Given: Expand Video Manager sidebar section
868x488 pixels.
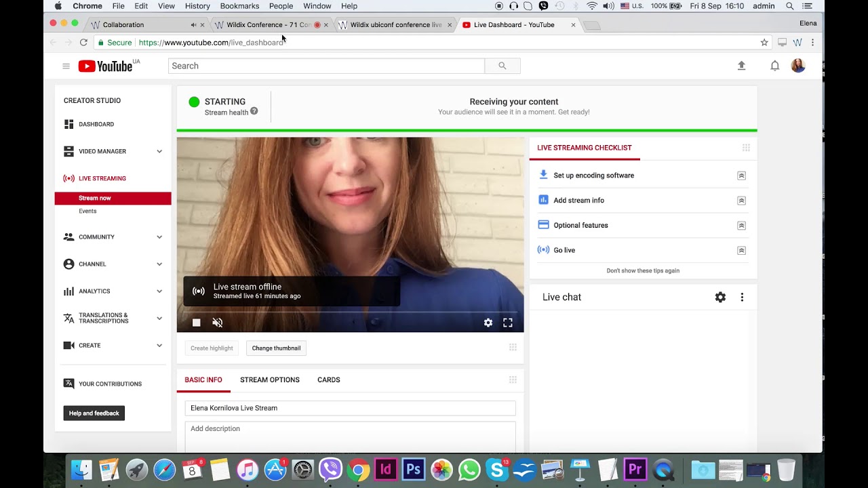Looking at the screenshot, I should (159, 151).
